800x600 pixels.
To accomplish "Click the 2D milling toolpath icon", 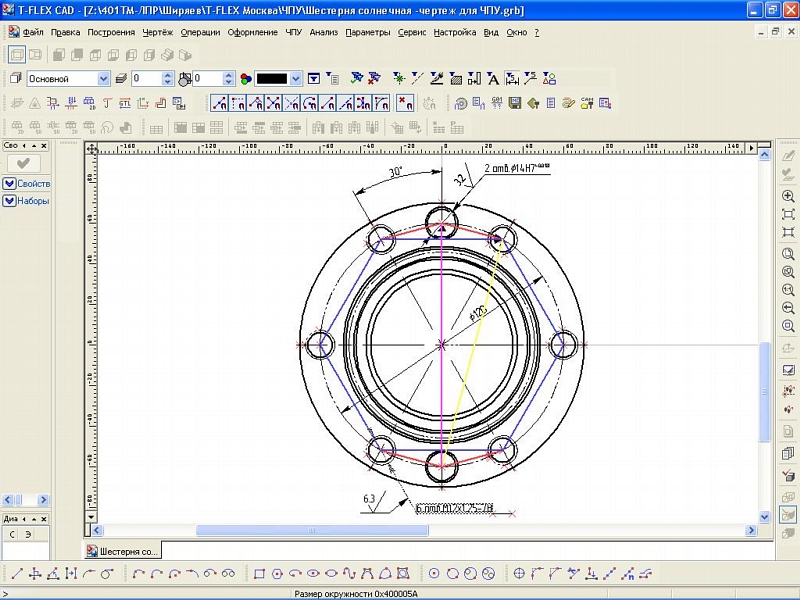I will click(89, 104).
